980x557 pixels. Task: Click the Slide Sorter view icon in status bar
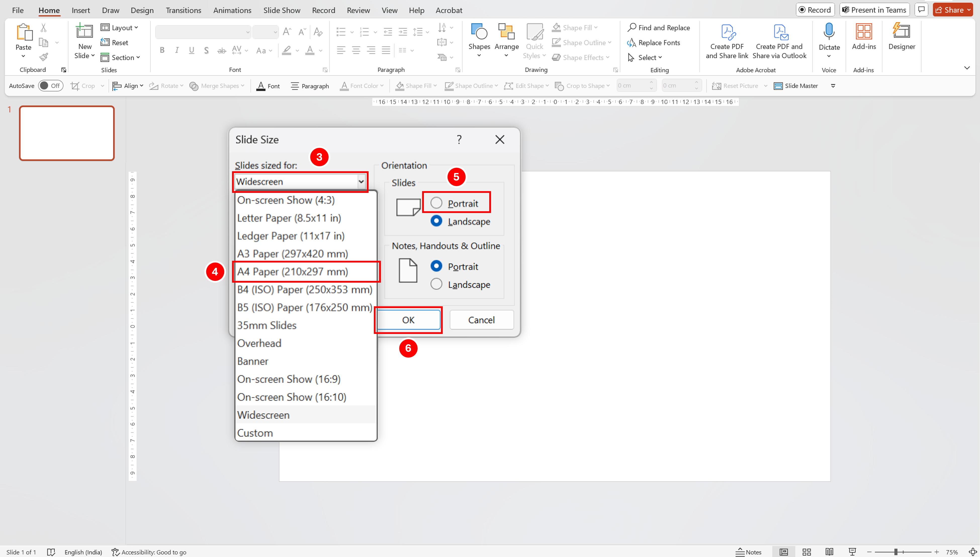(x=807, y=552)
